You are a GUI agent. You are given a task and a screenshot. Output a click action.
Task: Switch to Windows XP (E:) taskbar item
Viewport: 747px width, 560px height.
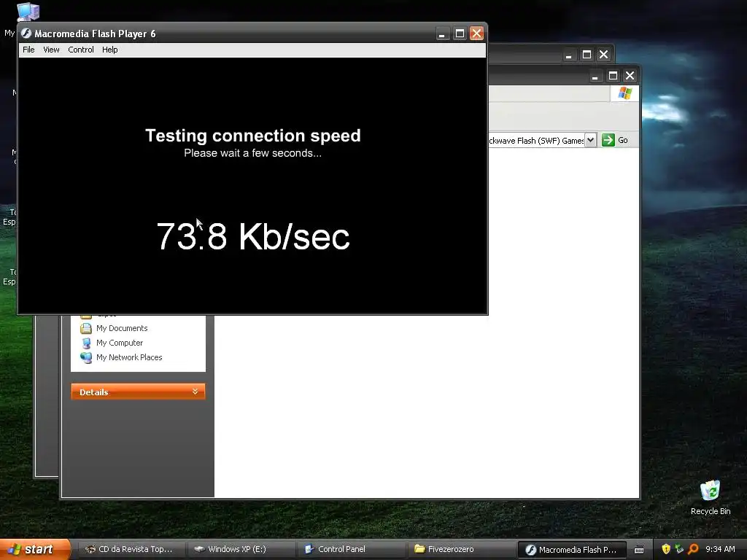click(x=240, y=550)
